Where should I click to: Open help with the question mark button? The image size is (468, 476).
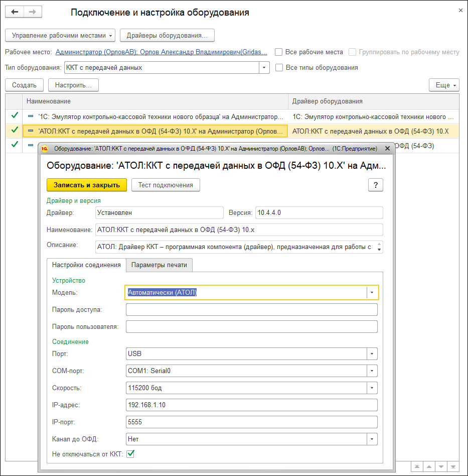click(x=376, y=185)
